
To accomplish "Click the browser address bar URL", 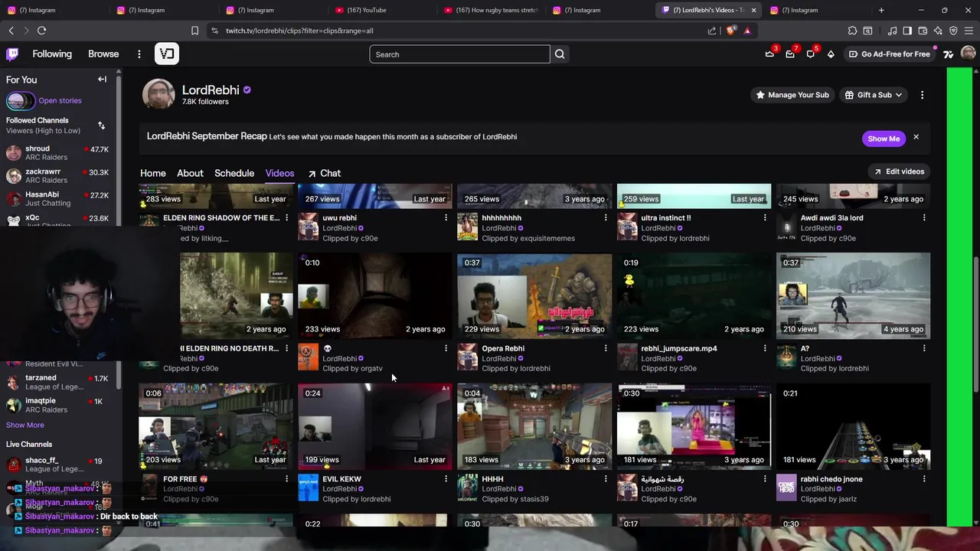I will [299, 31].
